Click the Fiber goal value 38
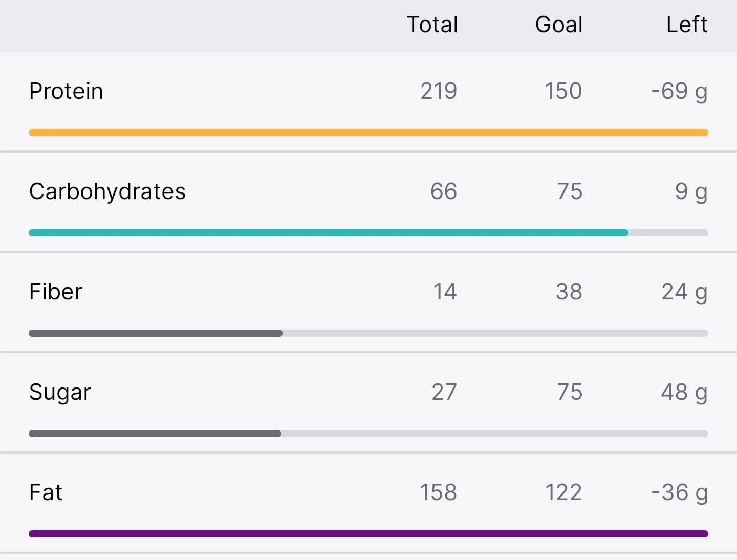 (569, 292)
